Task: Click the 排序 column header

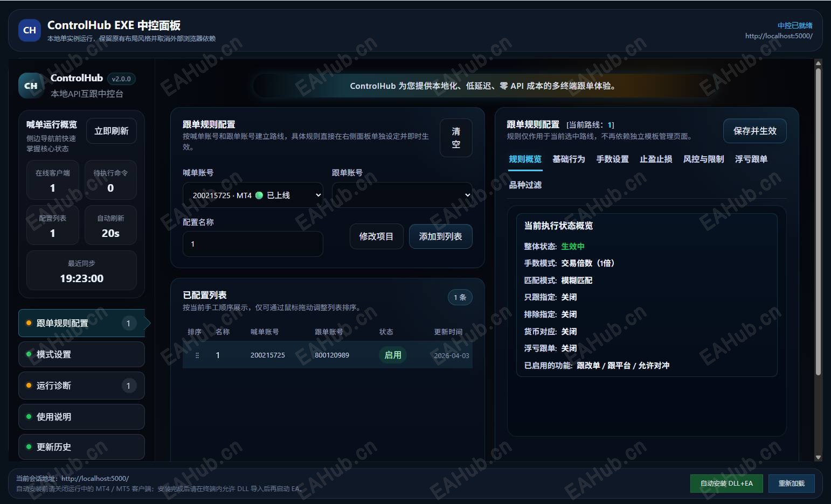Action: (195, 332)
